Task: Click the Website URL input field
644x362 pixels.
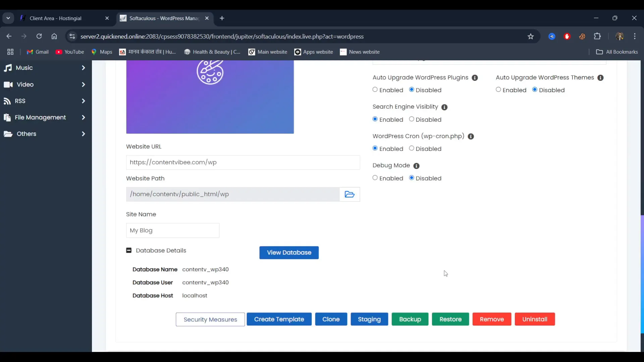Action: click(x=243, y=163)
